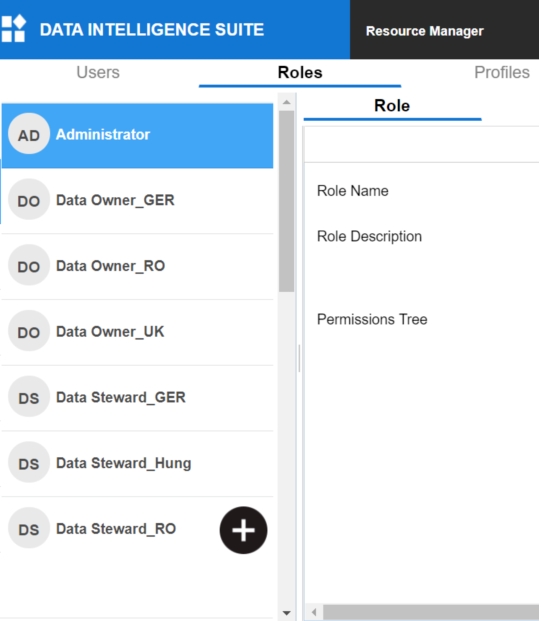Select the Role sub-tab in details panel
Image resolution: width=541 pixels, height=621 pixels.
pos(392,106)
